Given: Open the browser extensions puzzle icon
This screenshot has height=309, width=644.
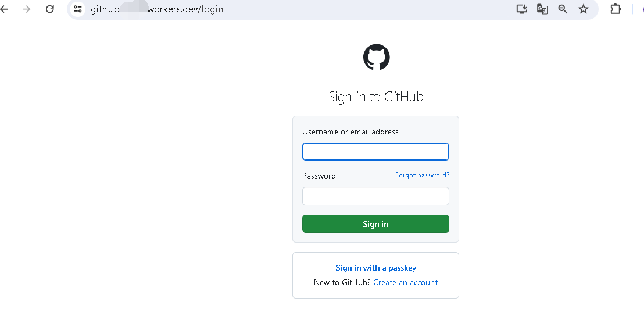Looking at the screenshot, I should [x=616, y=9].
